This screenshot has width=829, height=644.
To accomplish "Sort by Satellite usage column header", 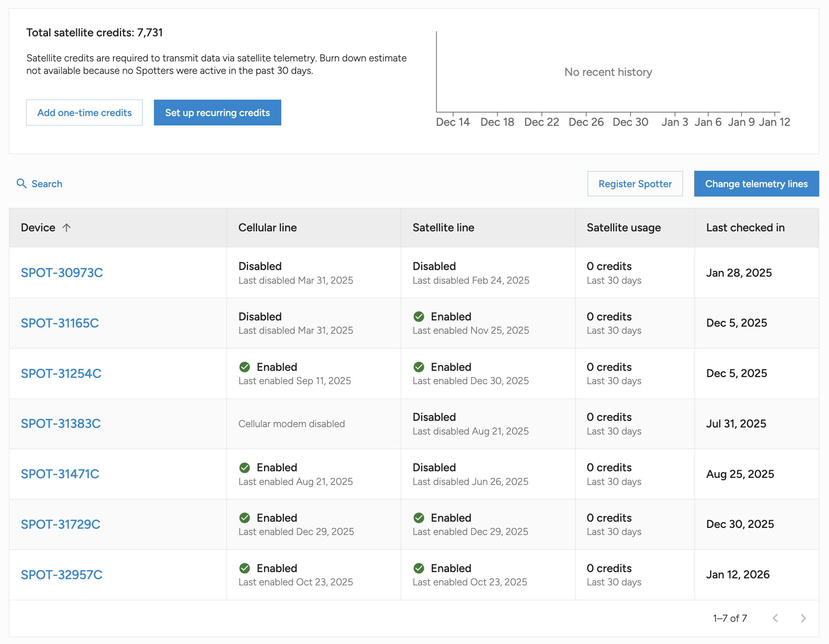I will (624, 227).
